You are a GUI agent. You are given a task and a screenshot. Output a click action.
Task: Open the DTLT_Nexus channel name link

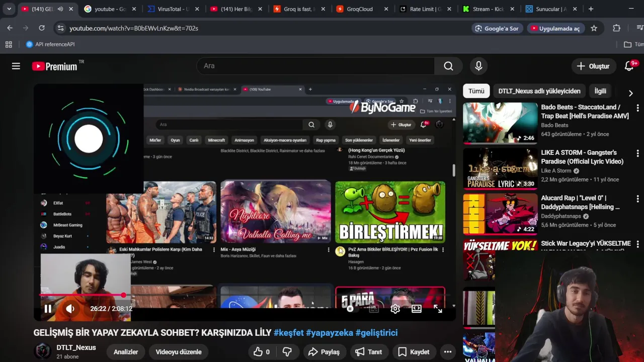76,347
